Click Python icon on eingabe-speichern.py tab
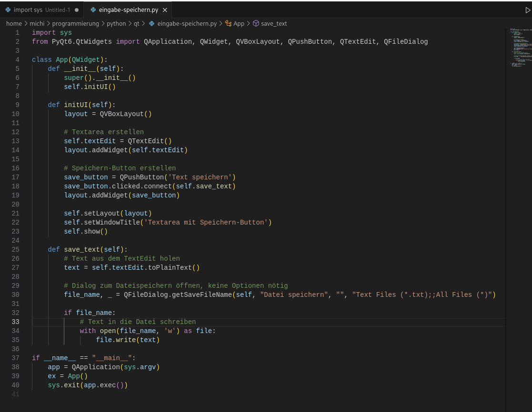This screenshot has height=412, width=532. click(x=93, y=10)
